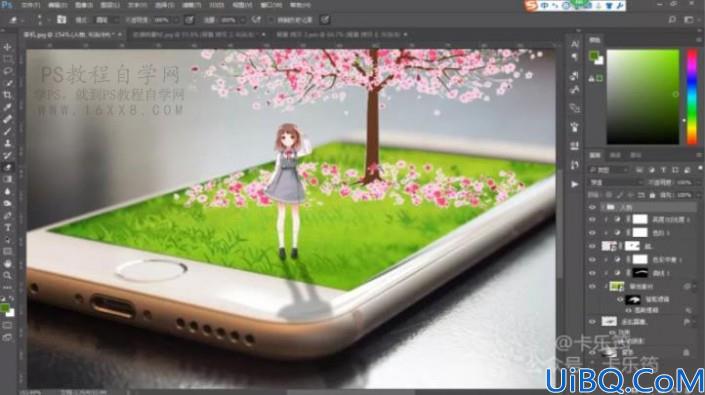Open the flow 流量 dropdown arrow

[243, 20]
